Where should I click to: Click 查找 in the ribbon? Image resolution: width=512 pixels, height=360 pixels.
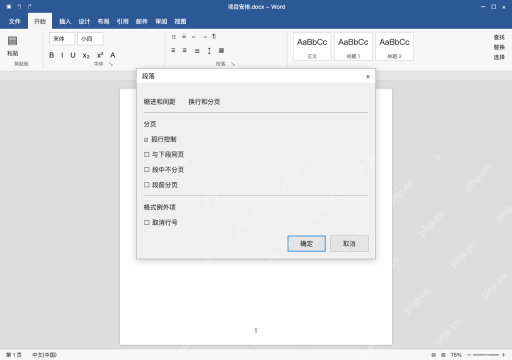[499, 37]
